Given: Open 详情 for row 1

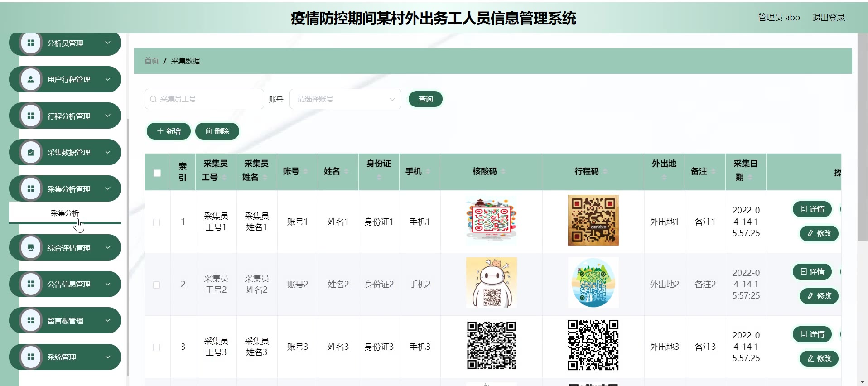Looking at the screenshot, I should (812, 209).
